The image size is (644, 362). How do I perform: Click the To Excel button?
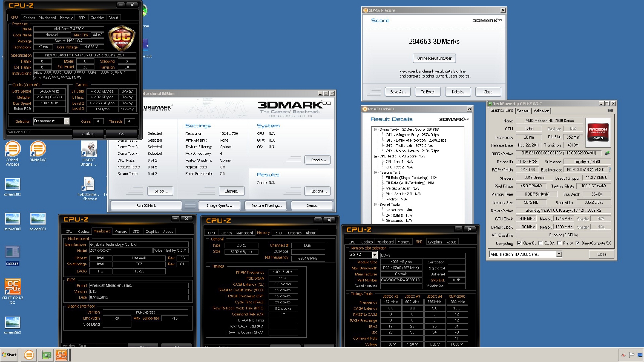[428, 92]
